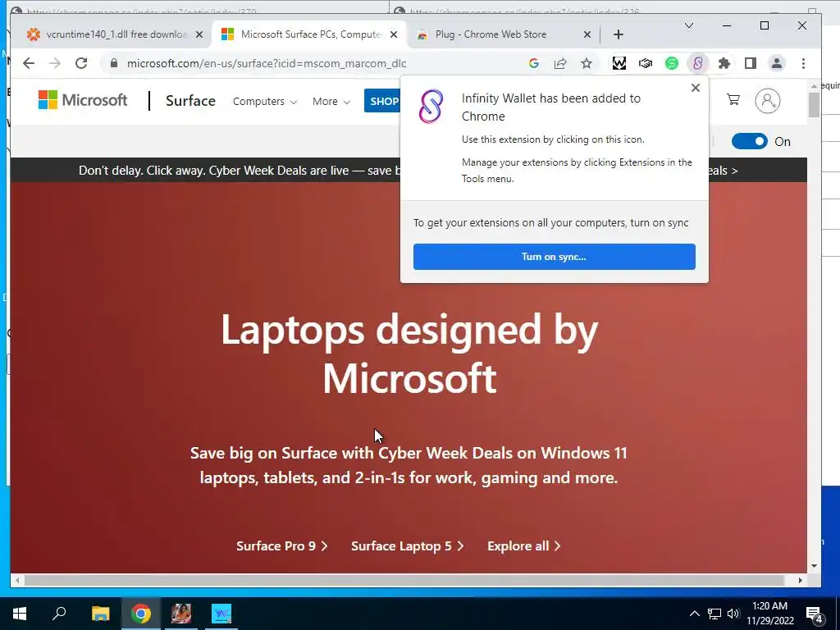Show hidden tray icons chevron
The image size is (840, 630).
point(694,614)
